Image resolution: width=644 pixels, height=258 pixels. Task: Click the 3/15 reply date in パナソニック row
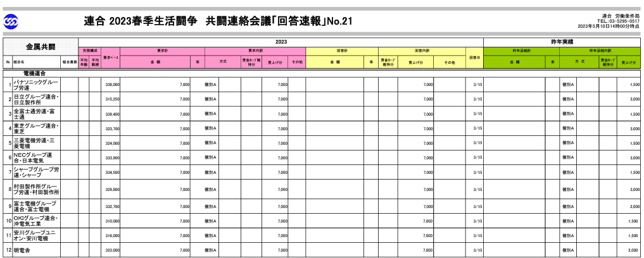[478, 85]
